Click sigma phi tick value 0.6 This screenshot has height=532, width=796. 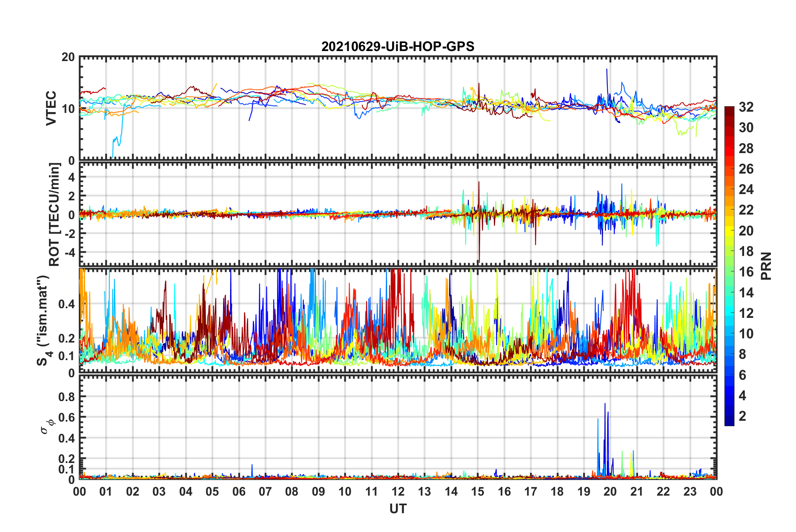(67, 417)
